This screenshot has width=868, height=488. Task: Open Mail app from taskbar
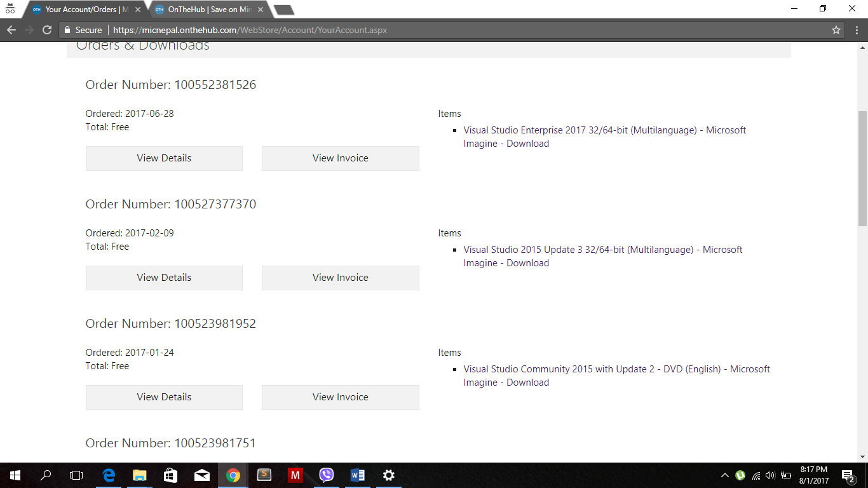[x=201, y=475]
